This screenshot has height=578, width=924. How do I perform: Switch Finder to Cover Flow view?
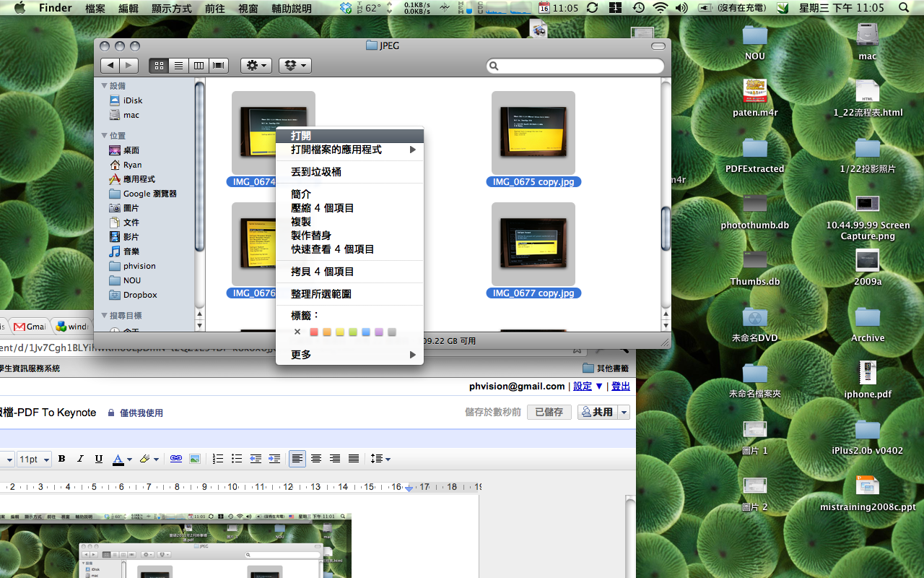[x=219, y=66]
